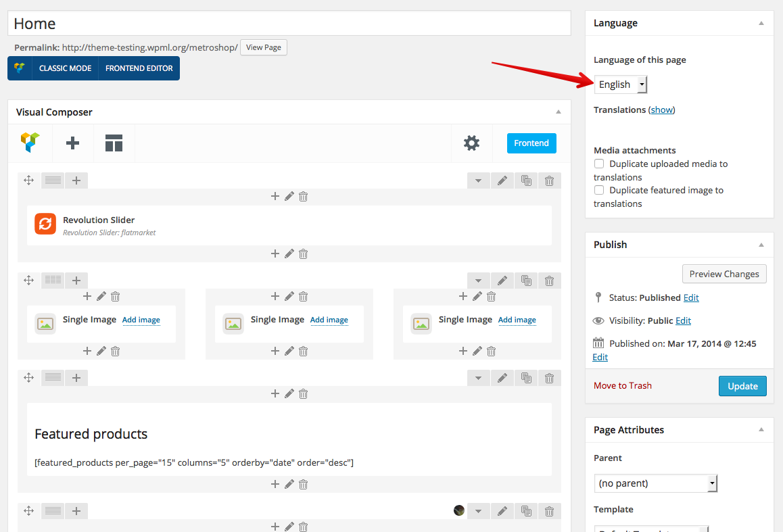
Task: Enable Duplicate uploaded media to translations
Action: 599,164
